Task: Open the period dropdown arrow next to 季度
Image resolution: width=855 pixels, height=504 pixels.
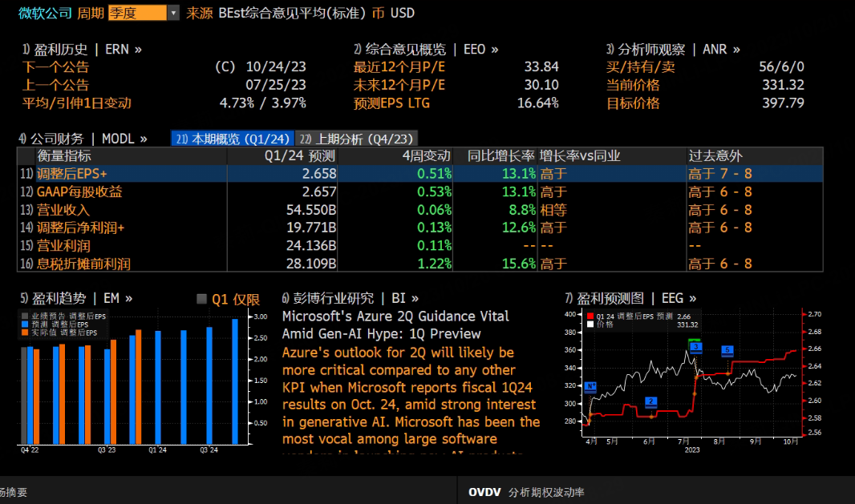Action: coord(173,13)
